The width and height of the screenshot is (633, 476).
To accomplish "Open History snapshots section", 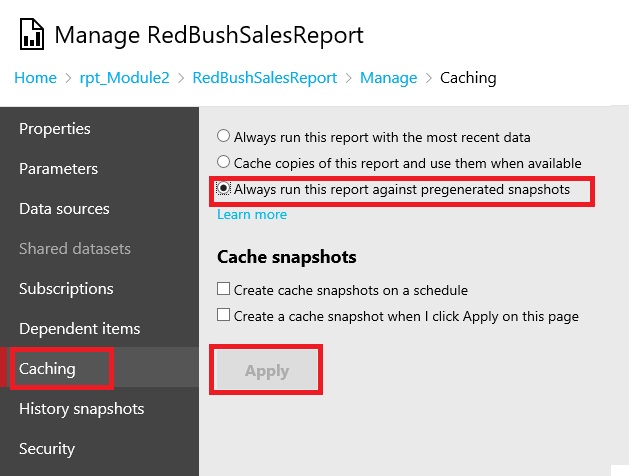I will point(82,409).
